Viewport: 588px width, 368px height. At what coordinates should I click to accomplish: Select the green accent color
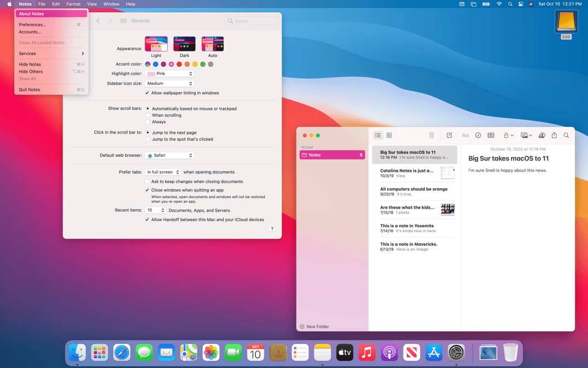(x=203, y=64)
